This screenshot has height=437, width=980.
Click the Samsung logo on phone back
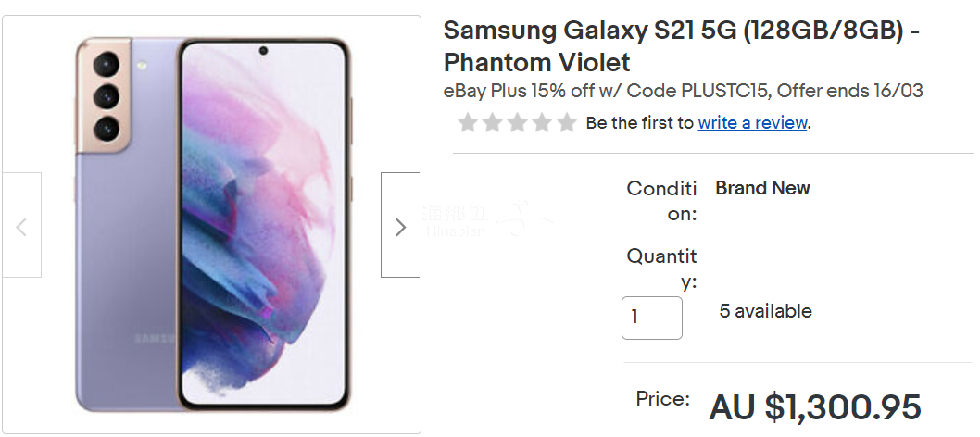155,339
